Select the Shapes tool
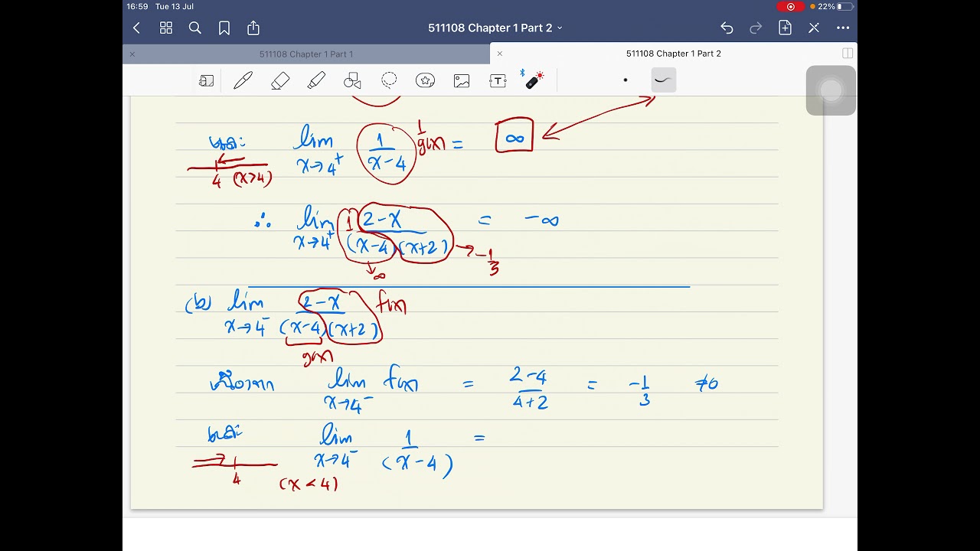Viewport: 980px width, 551px height. (x=352, y=80)
